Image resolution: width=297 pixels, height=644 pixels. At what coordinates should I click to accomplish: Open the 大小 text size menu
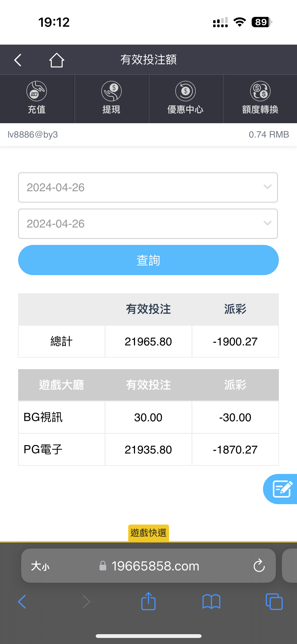click(40, 566)
